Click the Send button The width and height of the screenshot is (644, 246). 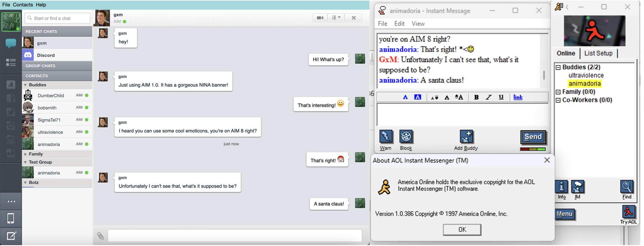pyautogui.click(x=533, y=137)
